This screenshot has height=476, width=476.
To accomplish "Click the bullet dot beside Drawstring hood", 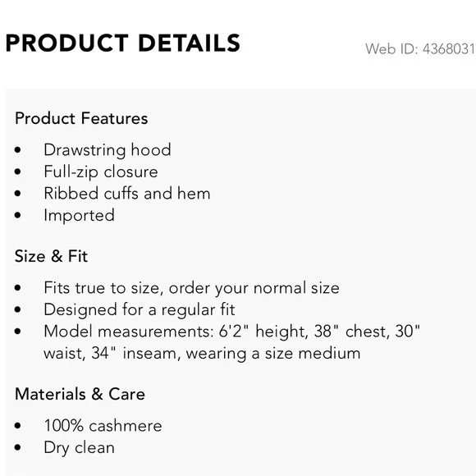I will 17,150.
